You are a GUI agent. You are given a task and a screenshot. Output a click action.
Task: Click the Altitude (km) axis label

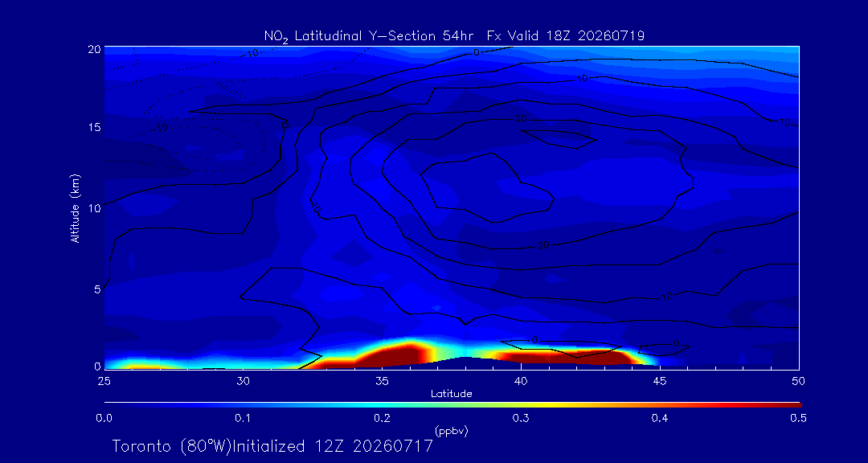(75, 209)
